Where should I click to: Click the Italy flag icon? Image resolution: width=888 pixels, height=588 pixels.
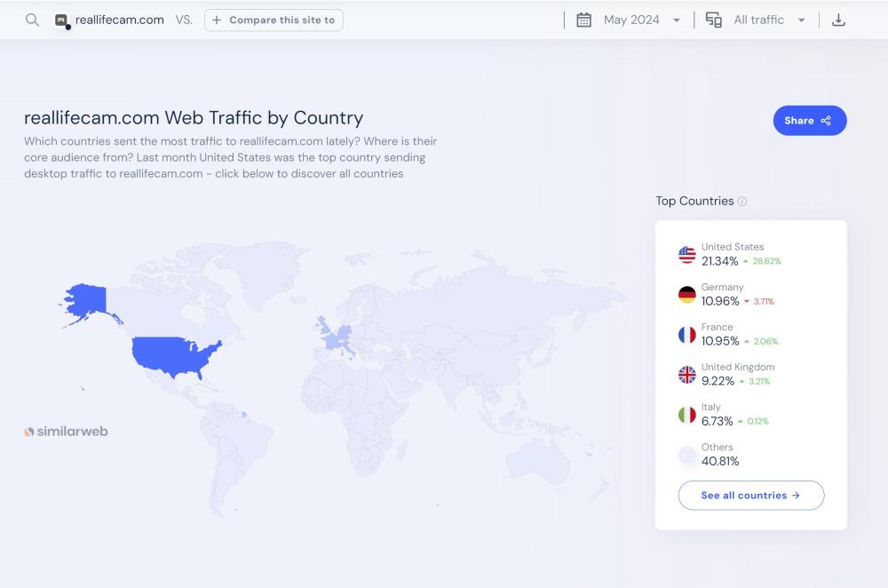(x=687, y=415)
